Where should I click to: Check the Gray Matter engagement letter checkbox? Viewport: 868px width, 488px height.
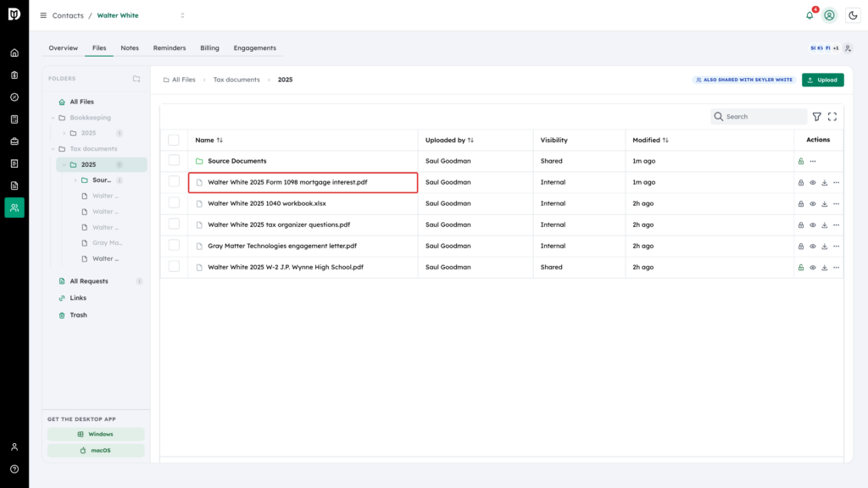point(174,245)
